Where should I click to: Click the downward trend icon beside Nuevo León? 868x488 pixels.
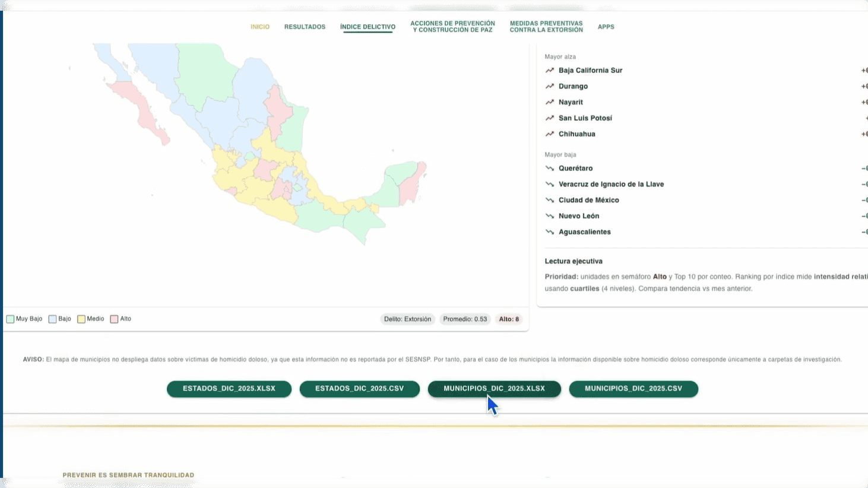coord(549,217)
